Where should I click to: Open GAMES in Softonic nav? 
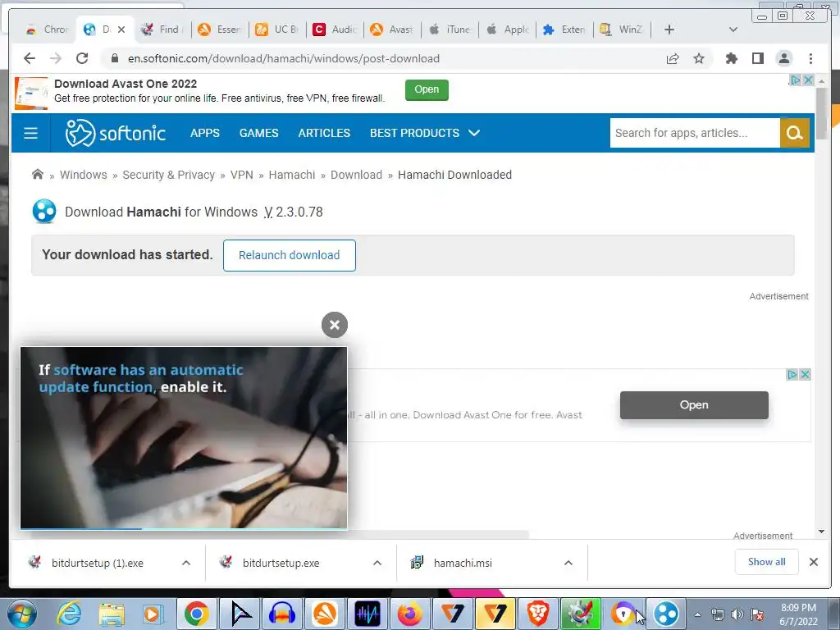[x=258, y=133]
